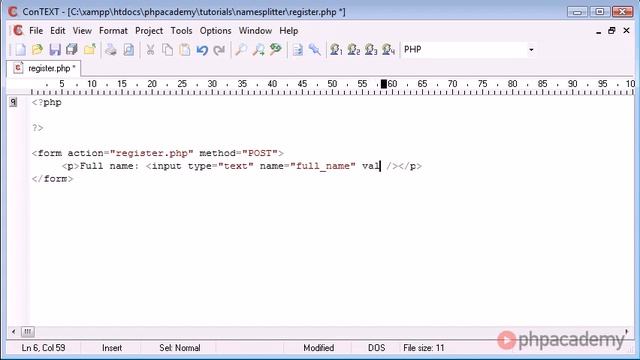Open a file using the toolbar folder icon
The height and width of the screenshot is (360, 640).
click(37, 50)
